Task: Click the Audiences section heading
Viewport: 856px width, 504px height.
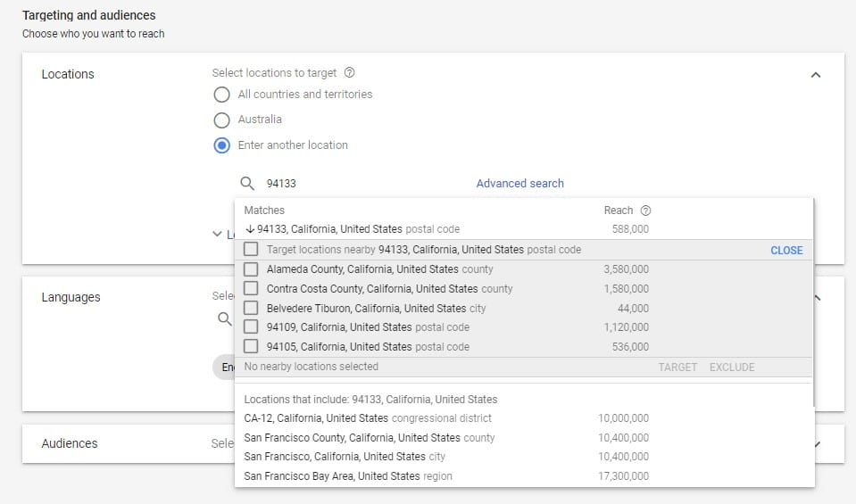Action: pyautogui.click(x=70, y=443)
